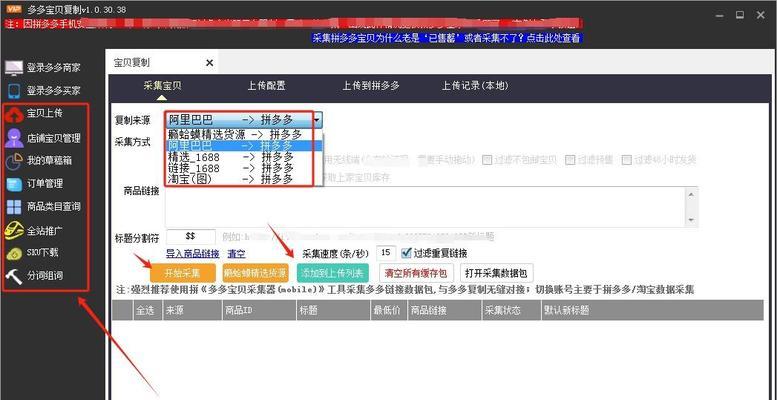This screenshot has height=400, width=777.
Task: Click the green 添加到上传列表 button
Action: coord(333,273)
